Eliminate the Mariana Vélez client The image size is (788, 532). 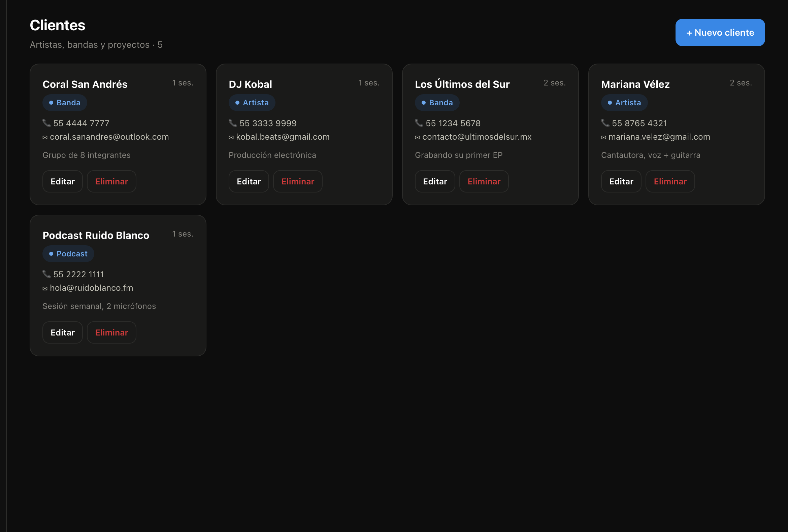[670, 181]
